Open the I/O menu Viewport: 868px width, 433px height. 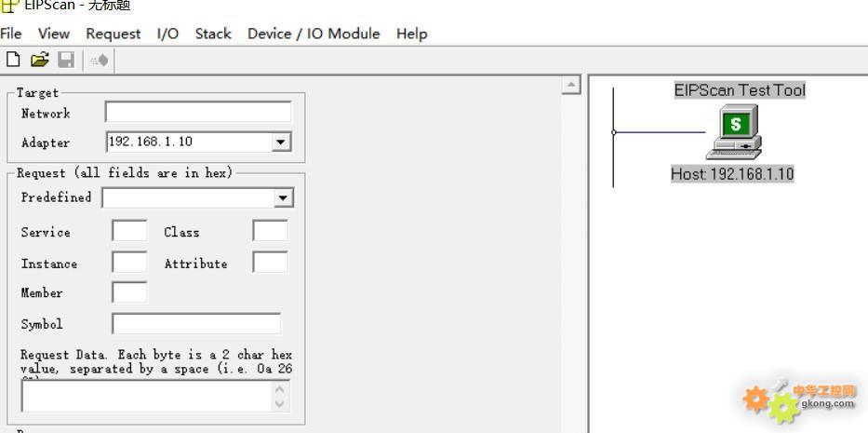(x=167, y=34)
